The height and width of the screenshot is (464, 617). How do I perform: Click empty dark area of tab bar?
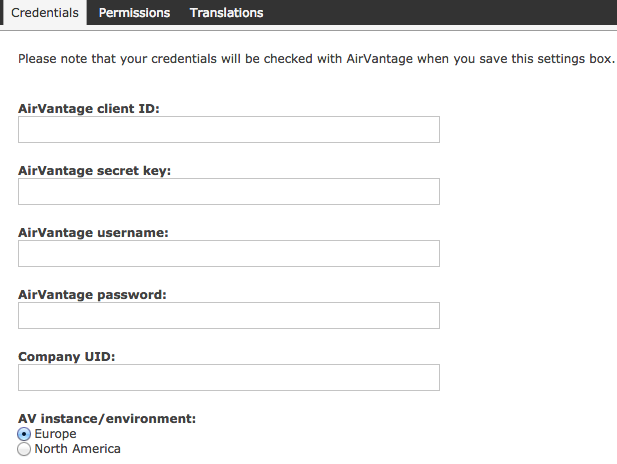tap(450, 13)
